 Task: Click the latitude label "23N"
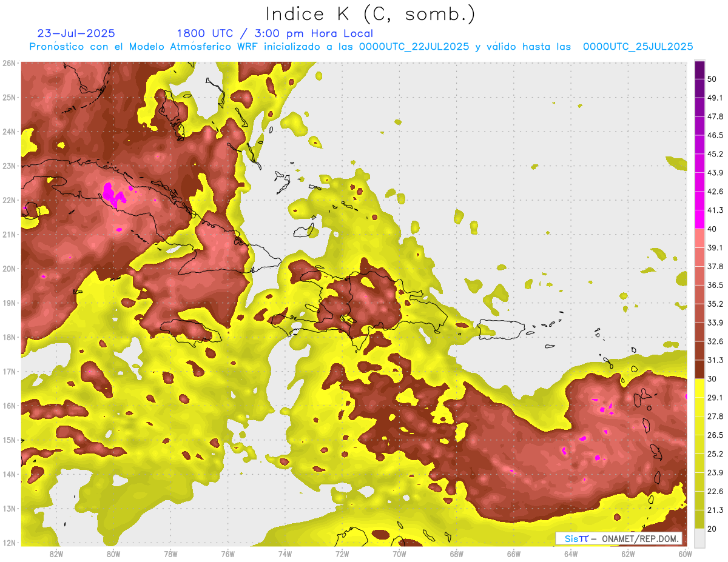[x=9, y=166]
